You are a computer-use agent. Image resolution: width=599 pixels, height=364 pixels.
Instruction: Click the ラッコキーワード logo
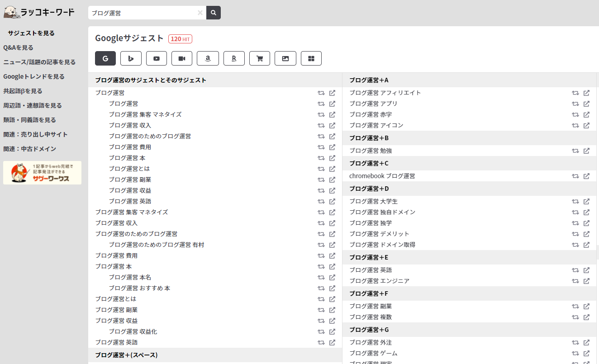[39, 12]
